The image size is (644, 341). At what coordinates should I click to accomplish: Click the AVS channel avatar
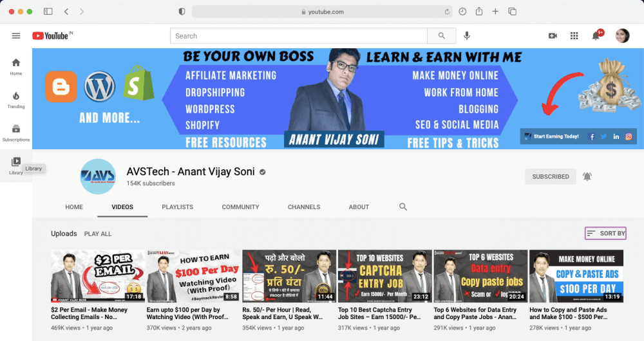(98, 176)
